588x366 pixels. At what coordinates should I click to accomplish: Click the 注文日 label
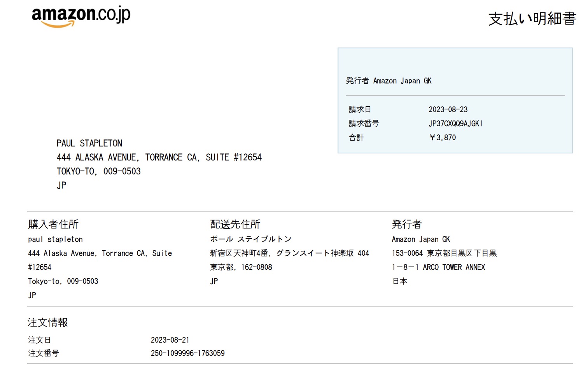39,340
